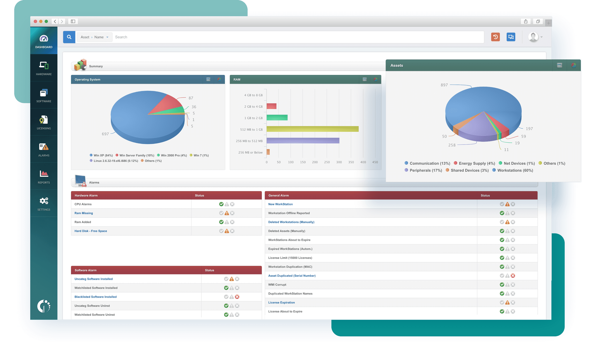
Task: Open the Blacklisted Software Installed alarm
Action: (95, 297)
